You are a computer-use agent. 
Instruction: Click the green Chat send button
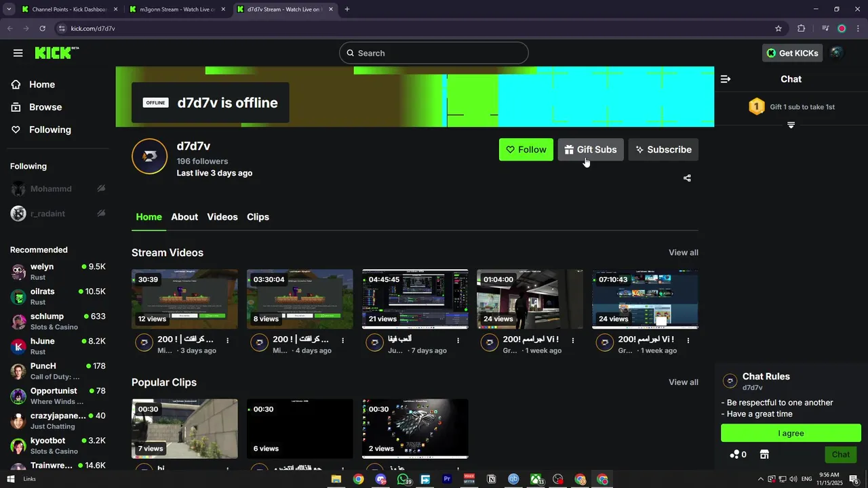pyautogui.click(x=841, y=455)
